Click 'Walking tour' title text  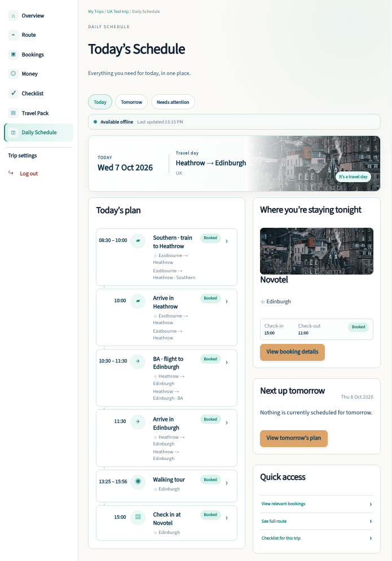point(169,480)
